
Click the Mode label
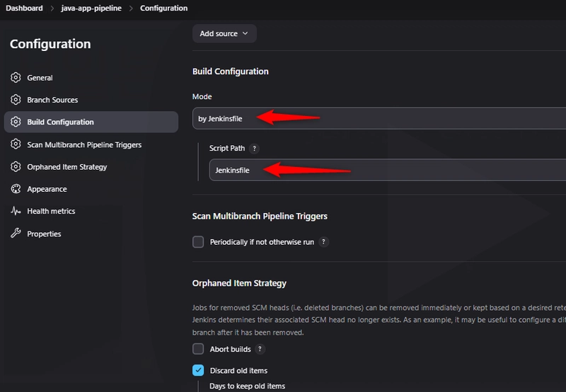point(202,96)
